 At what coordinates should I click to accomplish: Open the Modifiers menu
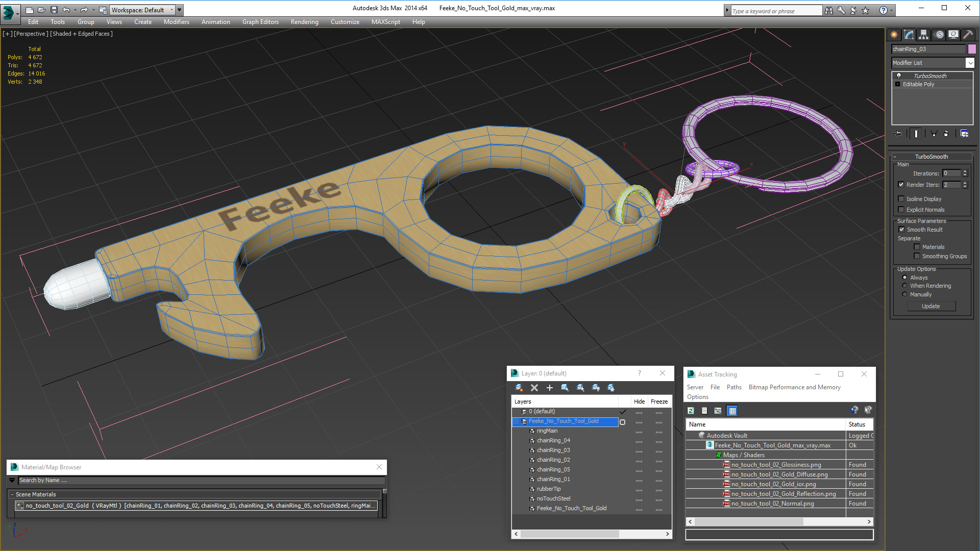pos(176,22)
